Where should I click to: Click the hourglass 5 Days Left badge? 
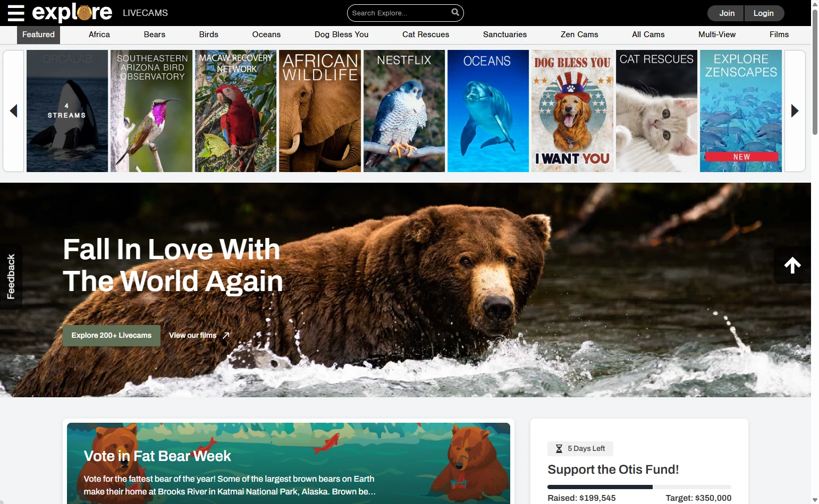[x=580, y=449]
